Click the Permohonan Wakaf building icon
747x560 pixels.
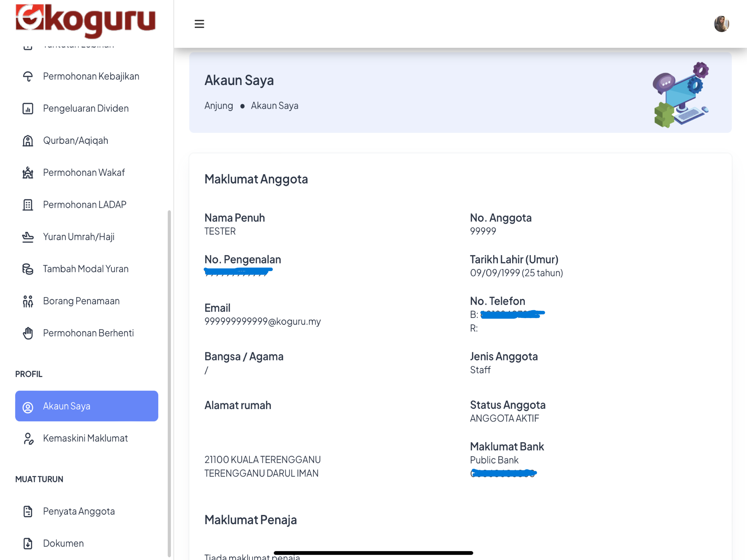click(x=28, y=173)
